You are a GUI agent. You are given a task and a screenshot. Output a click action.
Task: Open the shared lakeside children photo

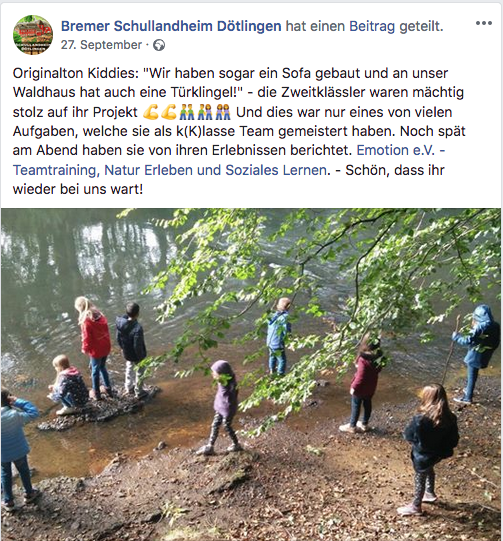click(x=251, y=374)
